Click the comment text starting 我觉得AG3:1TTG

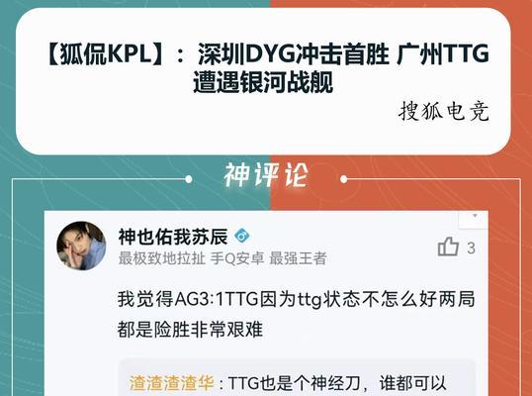[296, 300]
